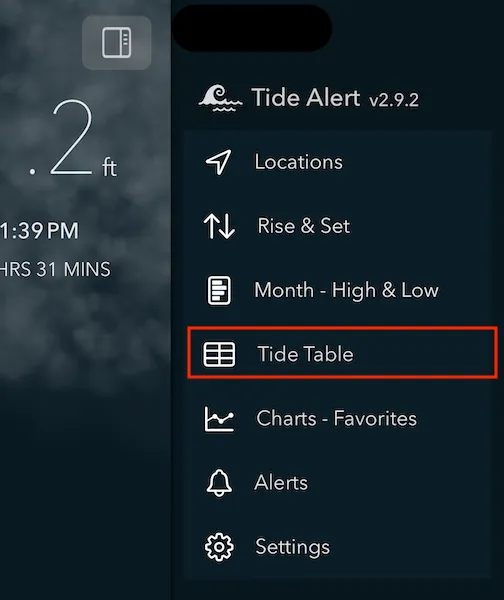Open the Settings label

coord(292,547)
